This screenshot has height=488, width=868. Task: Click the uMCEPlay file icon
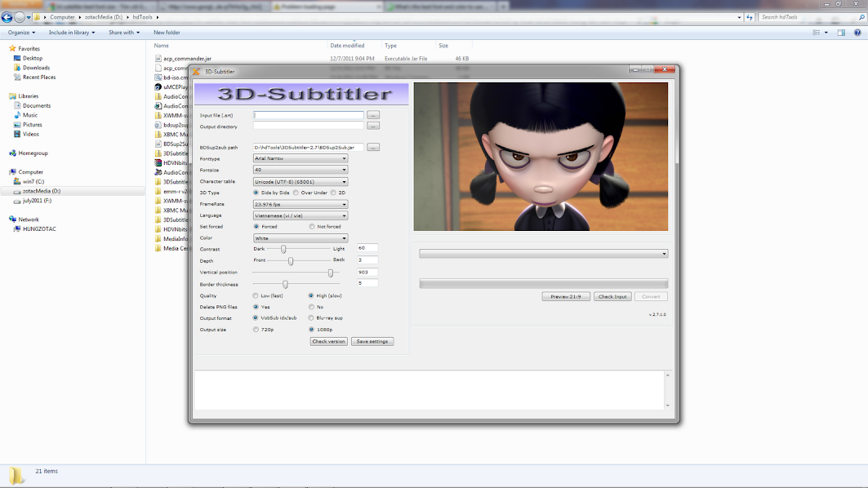[x=158, y=87]
